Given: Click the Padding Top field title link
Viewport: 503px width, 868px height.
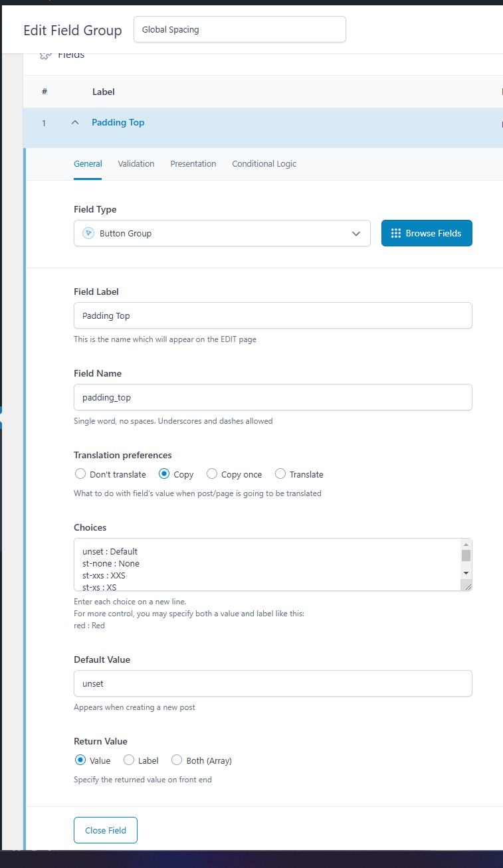Looking at the screenshot, I should (118, 122).
